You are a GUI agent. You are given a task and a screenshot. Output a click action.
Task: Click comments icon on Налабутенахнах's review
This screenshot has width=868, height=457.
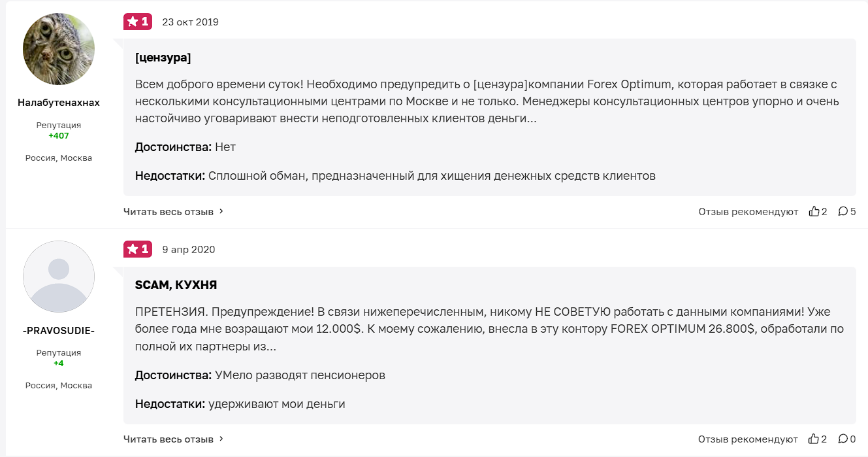coord(843,211)
